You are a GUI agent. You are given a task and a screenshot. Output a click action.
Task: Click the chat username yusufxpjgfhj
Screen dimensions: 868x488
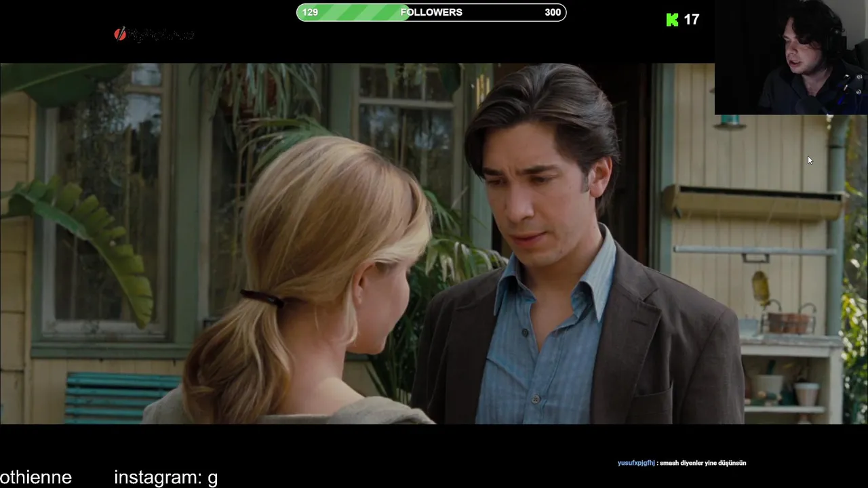pos(636,463)
